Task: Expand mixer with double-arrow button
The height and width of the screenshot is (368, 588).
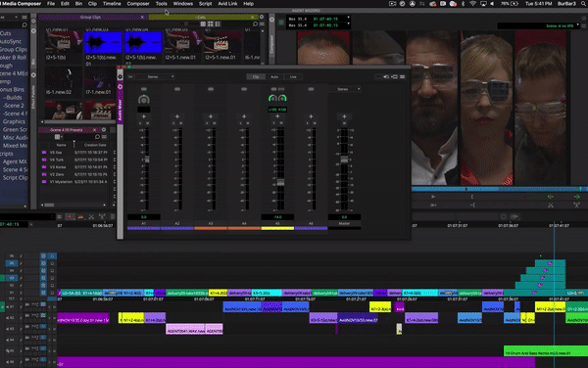Action: [x=130, y=76]
